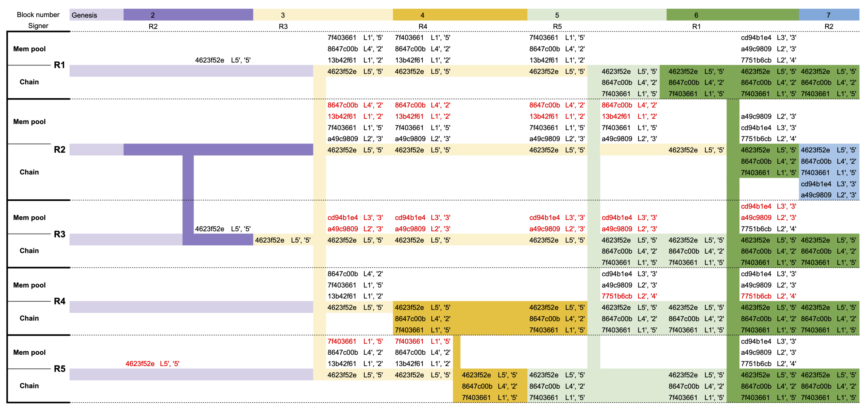
Task: Click the 'Mem pool' label of R1
Action: (x=29, y=49)
